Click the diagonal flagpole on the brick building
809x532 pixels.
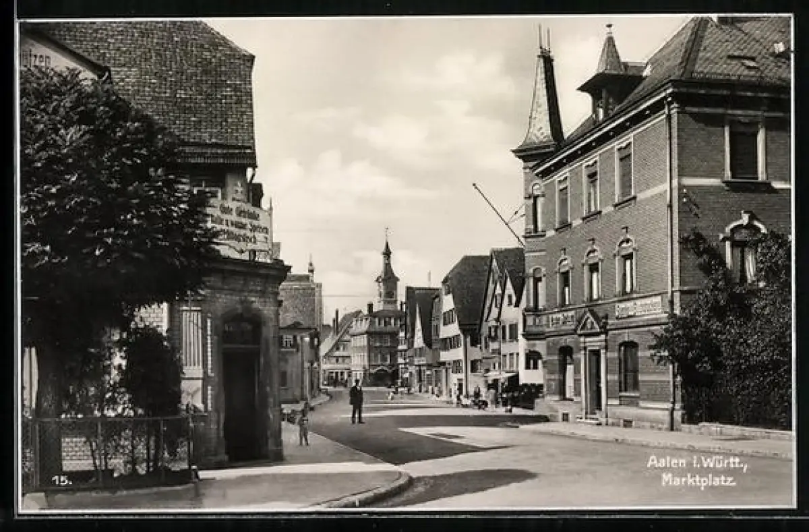coord(498,214)
